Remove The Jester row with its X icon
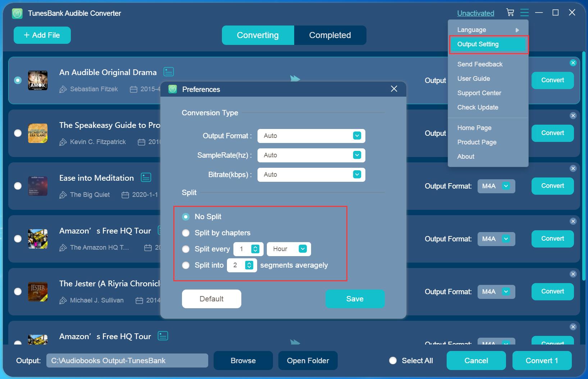Screen dimensions: 588x379 573,274
